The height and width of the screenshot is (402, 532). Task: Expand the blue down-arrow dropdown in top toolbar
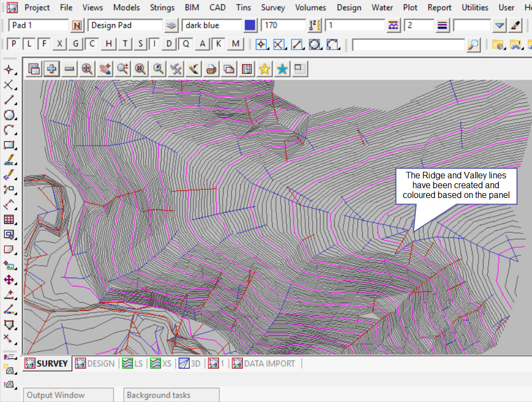(x=500, y=26)
